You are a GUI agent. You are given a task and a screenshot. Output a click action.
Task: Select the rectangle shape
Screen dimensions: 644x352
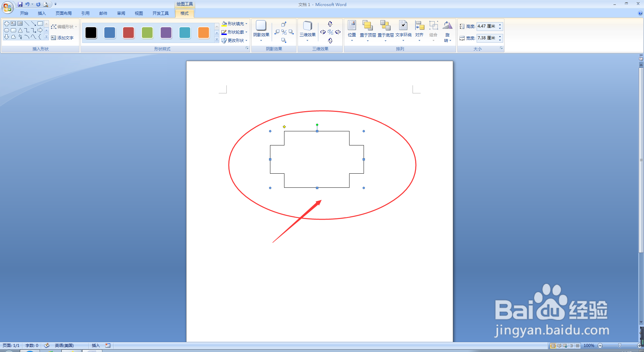click(x=40, y=24)
